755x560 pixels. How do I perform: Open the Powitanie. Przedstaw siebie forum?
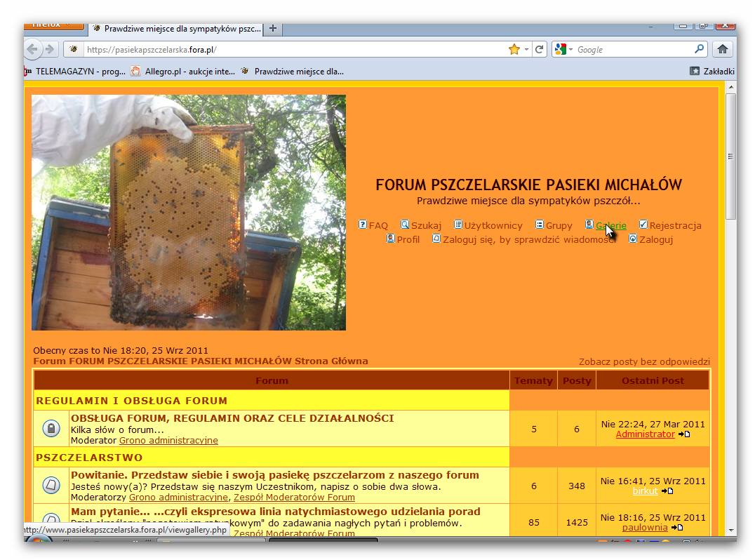[x=275, y=475]
